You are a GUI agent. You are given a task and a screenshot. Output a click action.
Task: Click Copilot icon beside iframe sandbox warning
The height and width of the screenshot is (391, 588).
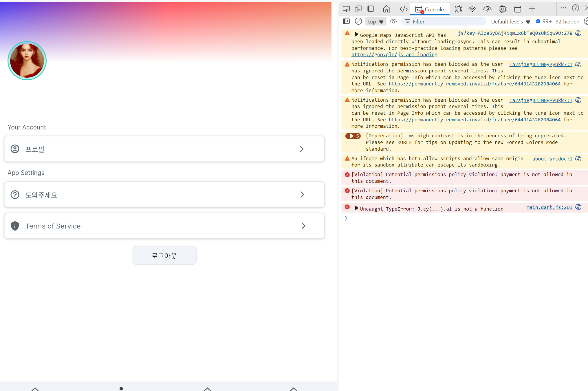[x=578, y=158]
